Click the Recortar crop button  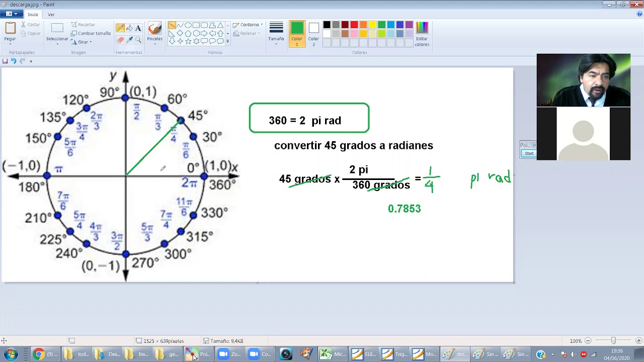point(83,25)
